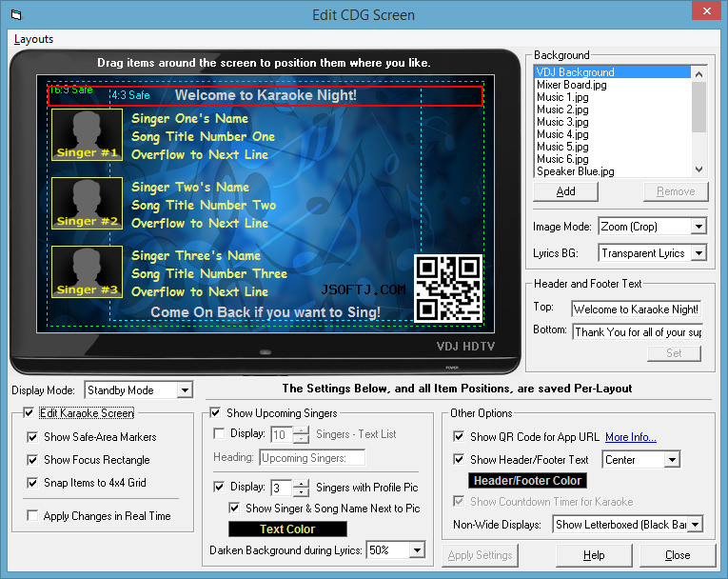
Task: Select the QR code on the preview screen
Action: pyautogui.click(x=448, y=289)
